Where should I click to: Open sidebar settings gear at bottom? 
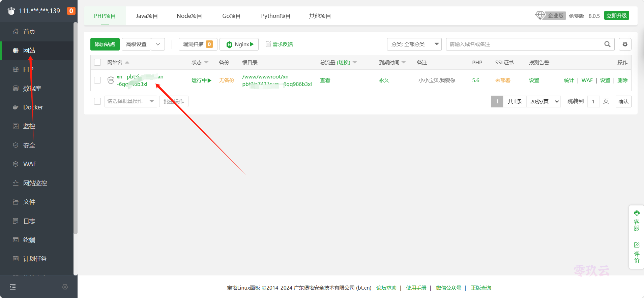pyautogui.click(x=65, y=287)
